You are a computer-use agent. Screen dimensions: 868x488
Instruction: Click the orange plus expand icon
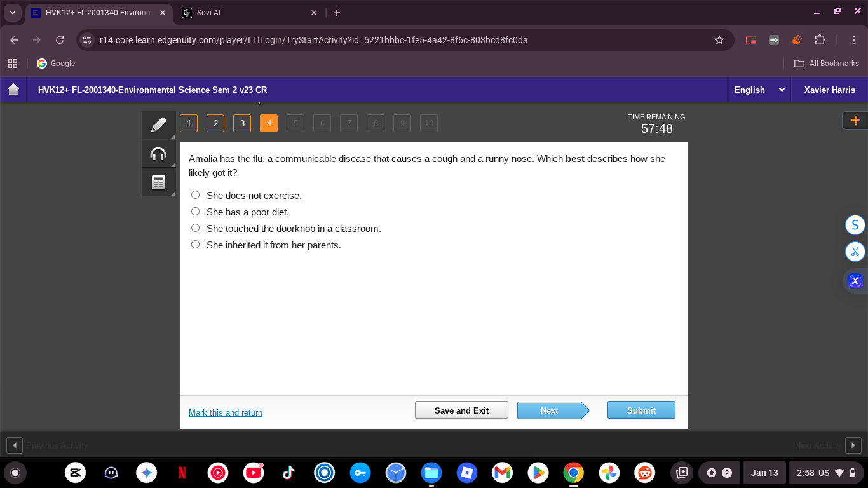[x=855, y=120]
